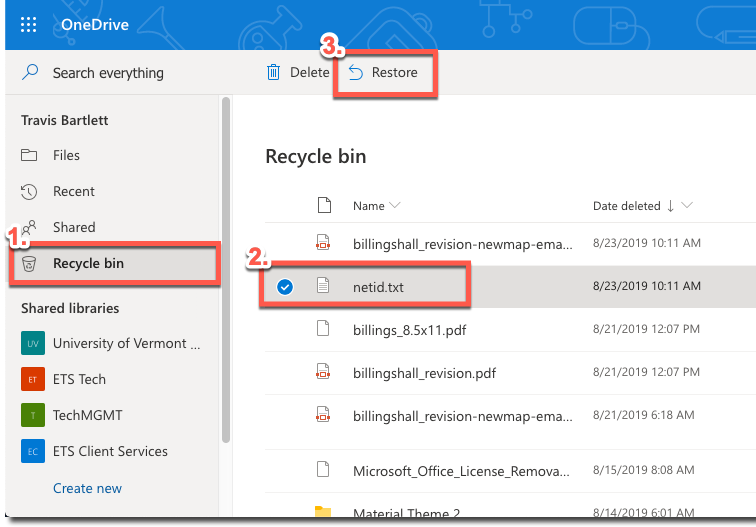
Task: Click the Restore arrow icon
Action: [x=356, y=72]
